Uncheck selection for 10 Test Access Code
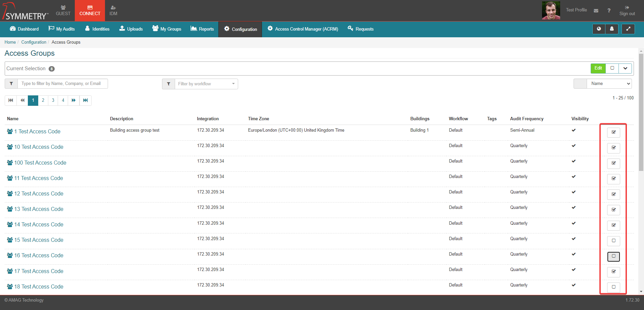644x310 pixels. [613, 148]
